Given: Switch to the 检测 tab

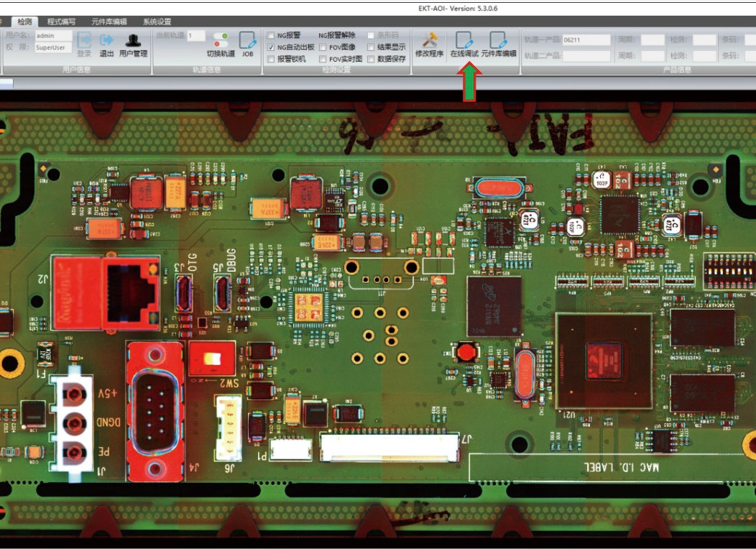Looking at the screenshot, I should [x=24, y=22].
